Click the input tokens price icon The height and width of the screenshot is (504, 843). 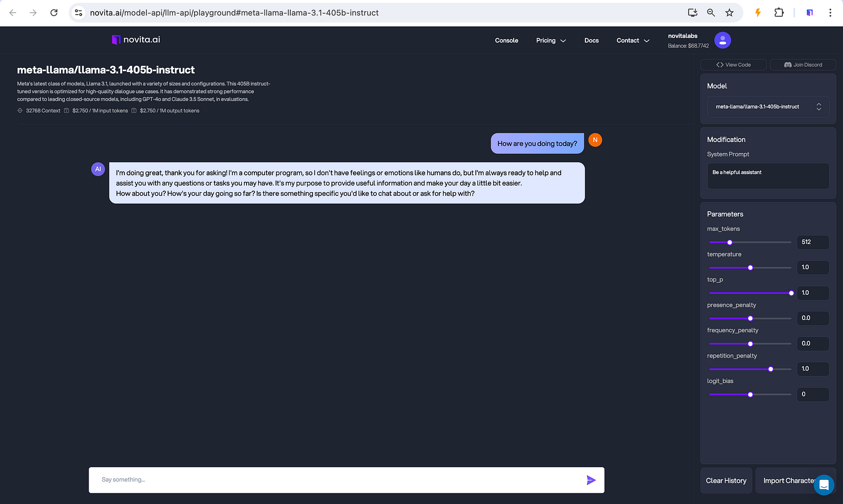66,111
